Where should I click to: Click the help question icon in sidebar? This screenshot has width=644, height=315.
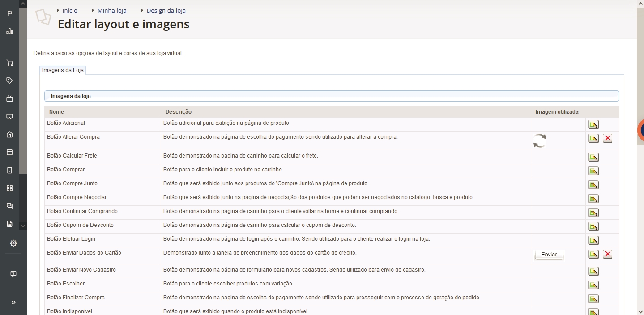coord(13,274)
